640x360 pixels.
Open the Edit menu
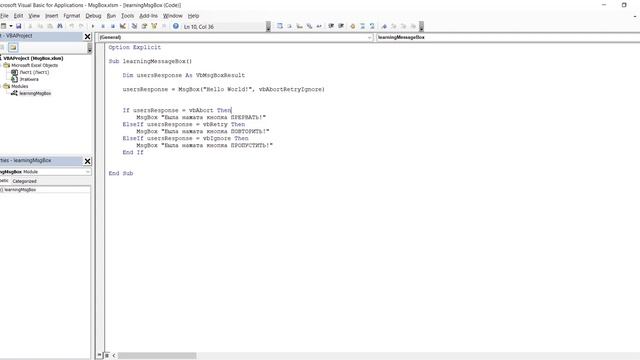18,16
